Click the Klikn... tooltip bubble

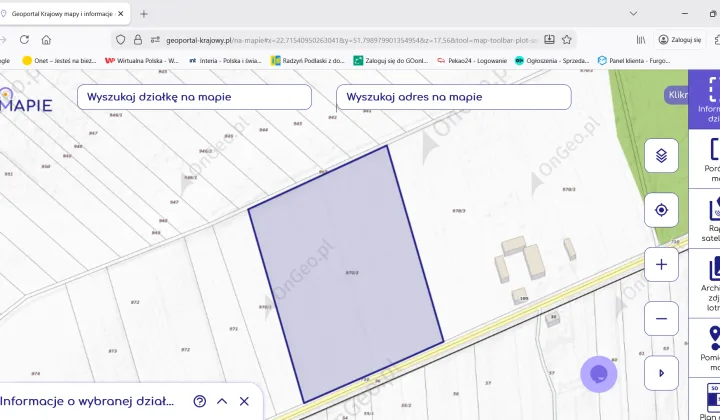(676, 95)
